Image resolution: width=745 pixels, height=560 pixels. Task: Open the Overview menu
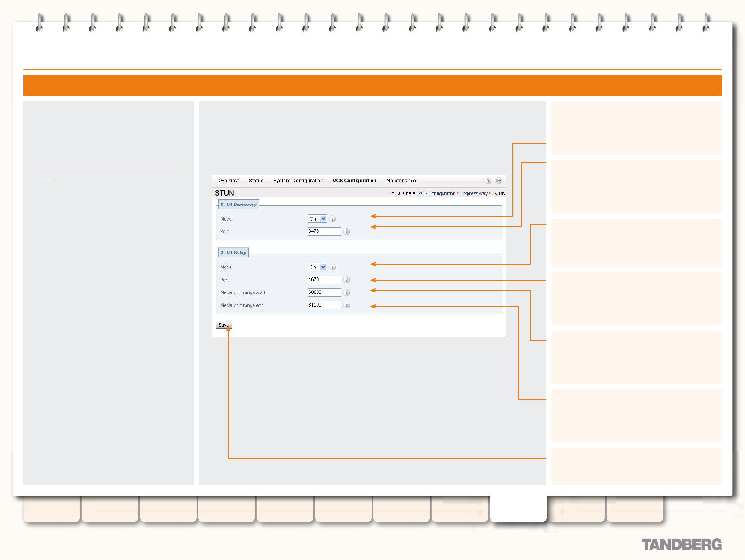tap(229, 181)
